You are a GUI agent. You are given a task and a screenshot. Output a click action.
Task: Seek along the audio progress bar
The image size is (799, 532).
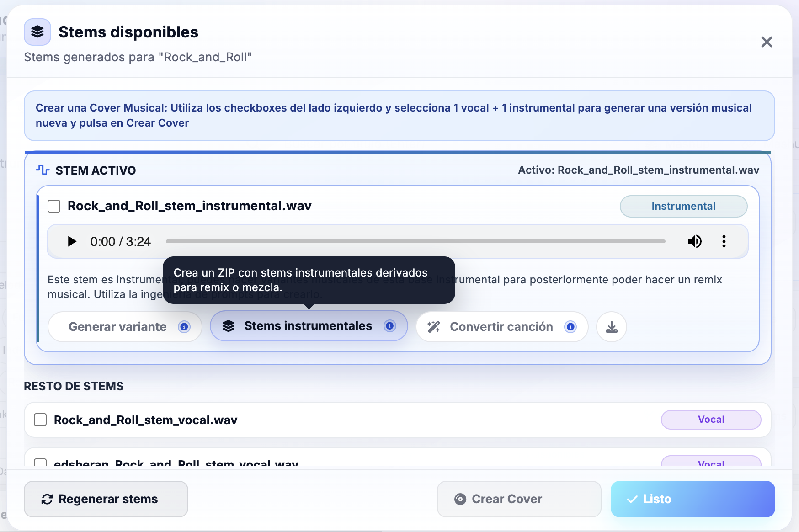pyautogui.click(x=415, y=241)
